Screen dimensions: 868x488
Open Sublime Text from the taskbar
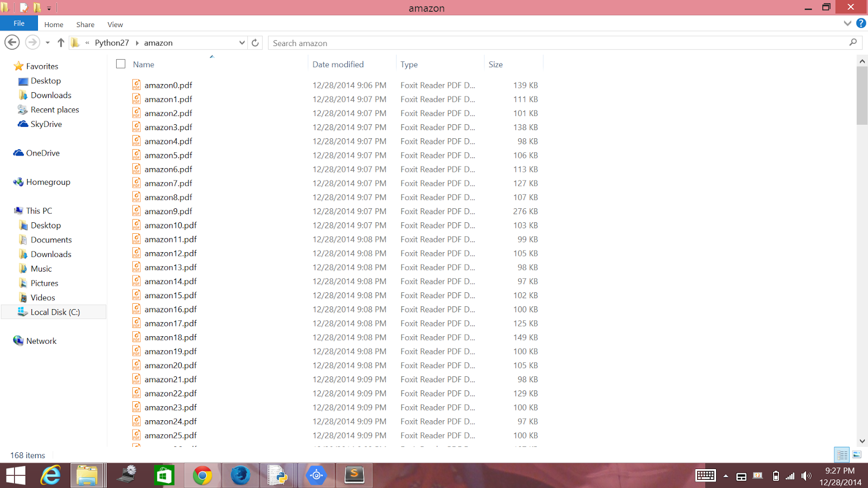click(x=354, y=476)
